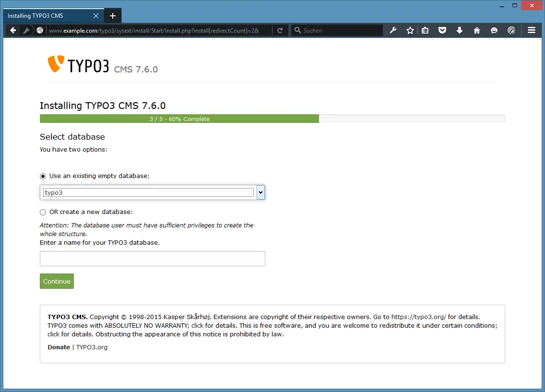
Task: Select OR create a new database option
Action: [43, 212]
